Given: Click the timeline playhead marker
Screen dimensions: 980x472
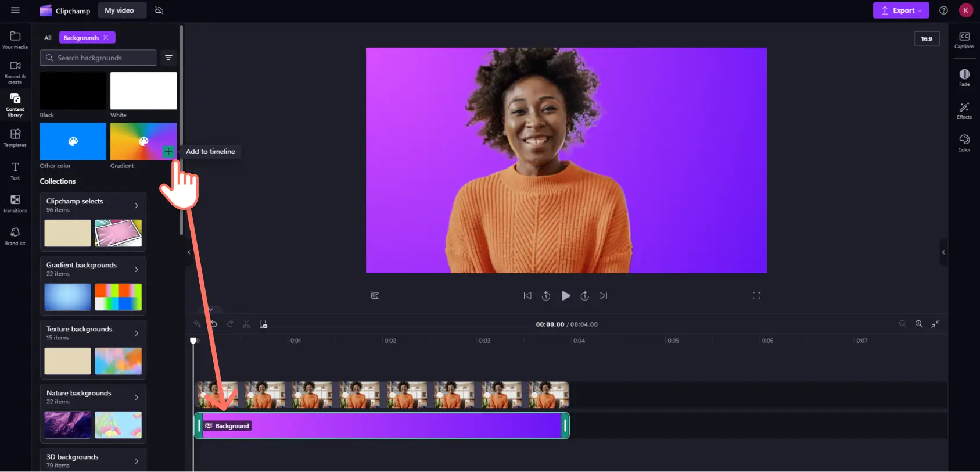Looking at the screenshot, I should pyautogui.click(x=193, y=341).
